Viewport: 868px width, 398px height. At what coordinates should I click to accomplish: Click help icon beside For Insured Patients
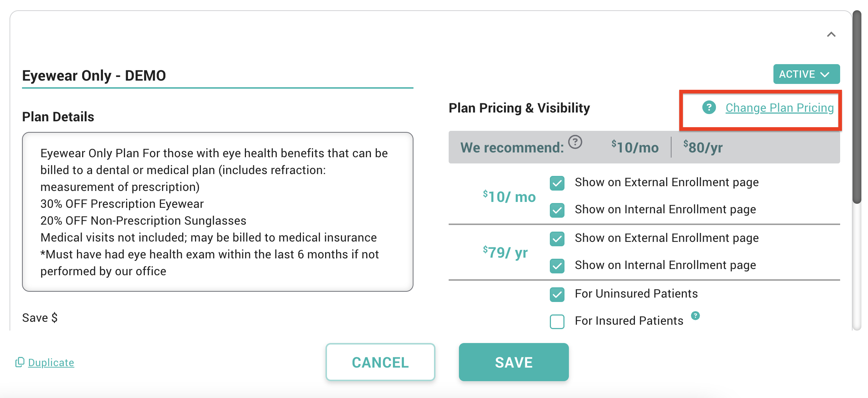tap(695, 316)
